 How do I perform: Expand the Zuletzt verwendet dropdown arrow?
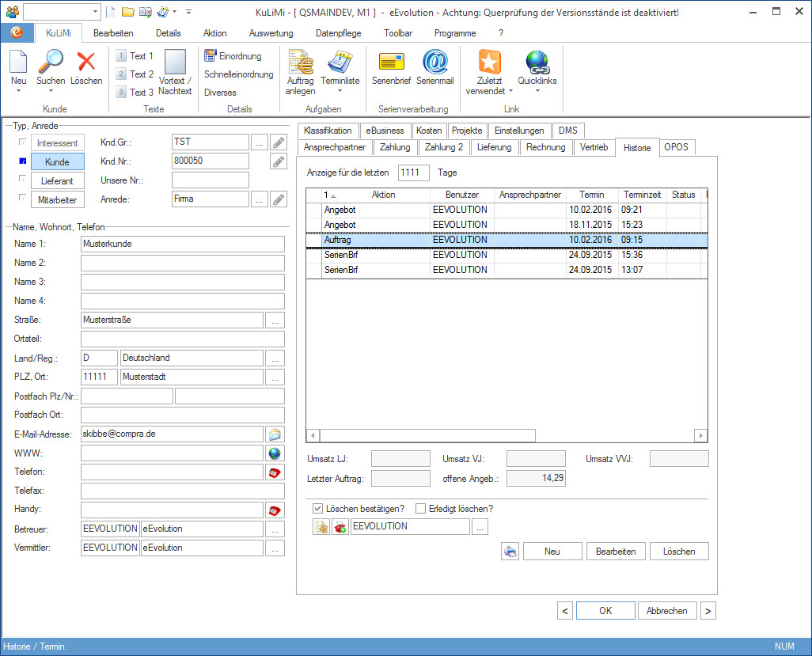(510, 91)
